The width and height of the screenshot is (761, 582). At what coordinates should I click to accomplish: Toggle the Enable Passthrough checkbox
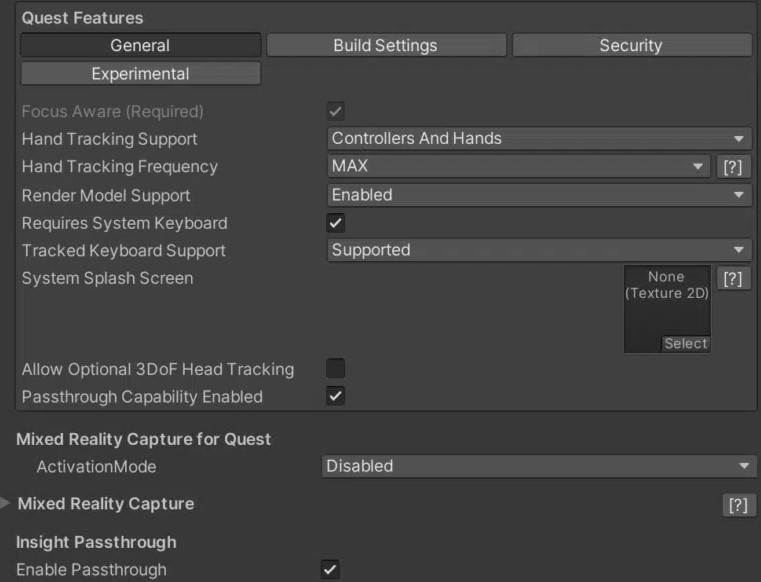pos(330,569)
